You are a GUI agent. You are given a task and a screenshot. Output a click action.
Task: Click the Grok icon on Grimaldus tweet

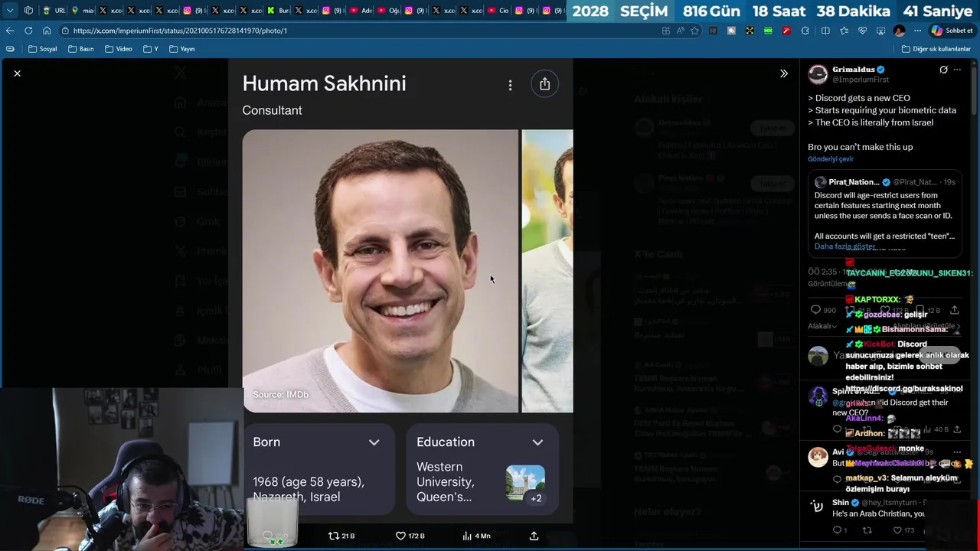tap(943, 70)
